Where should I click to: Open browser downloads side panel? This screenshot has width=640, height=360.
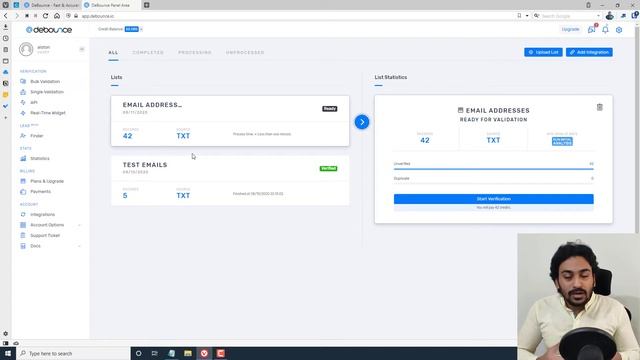pyautogui.click(x=5, y=27)
